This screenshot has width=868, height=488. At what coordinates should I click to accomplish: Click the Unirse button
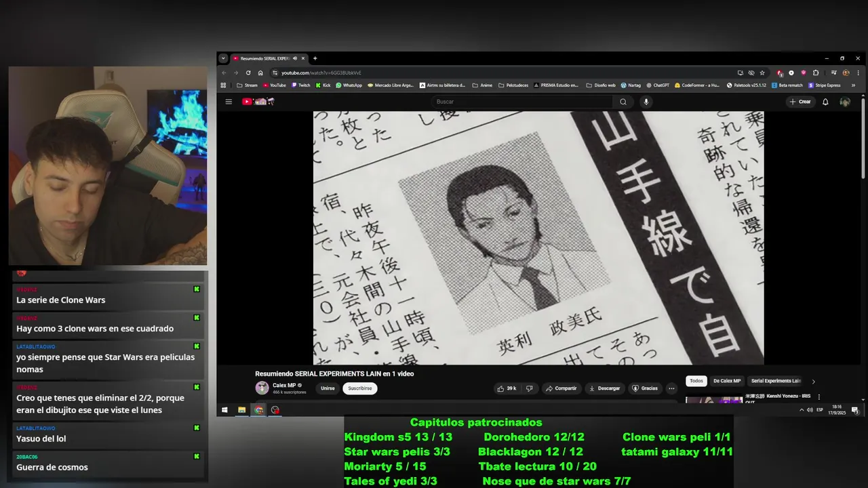[328, 388]
